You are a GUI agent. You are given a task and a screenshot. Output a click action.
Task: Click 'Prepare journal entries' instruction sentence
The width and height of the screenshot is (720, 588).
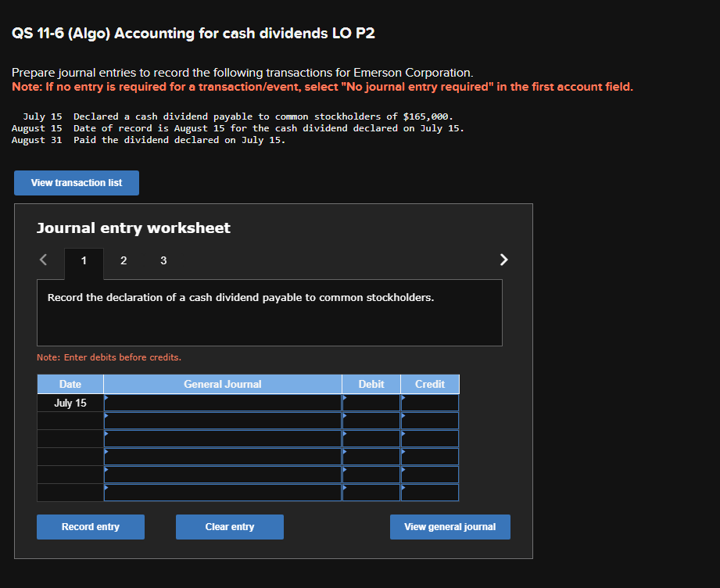click(x=242, y=73)
